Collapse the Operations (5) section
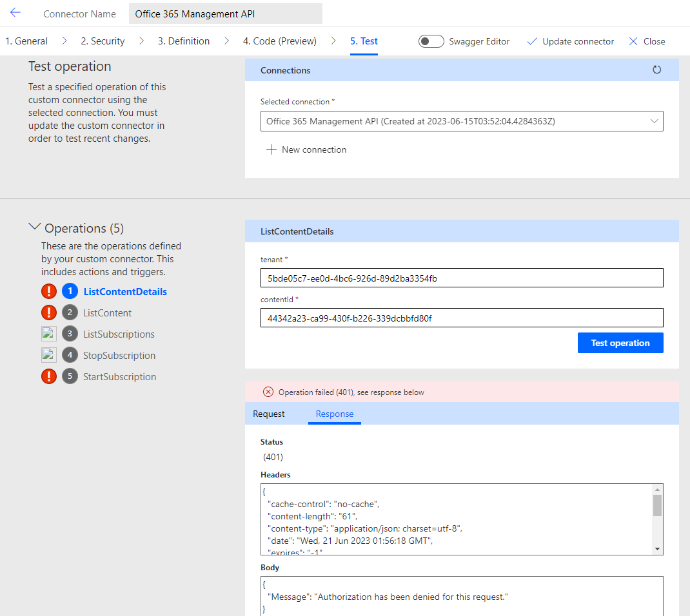 34,226
